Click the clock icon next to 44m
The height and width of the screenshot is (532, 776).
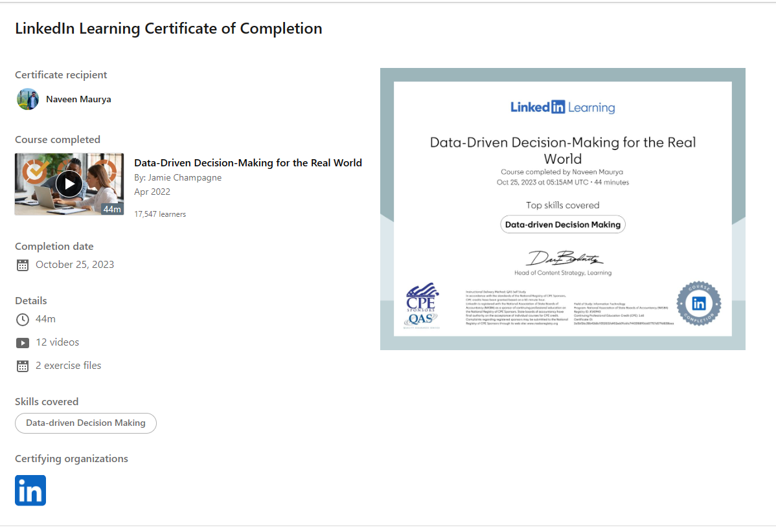tap(23, 320)
